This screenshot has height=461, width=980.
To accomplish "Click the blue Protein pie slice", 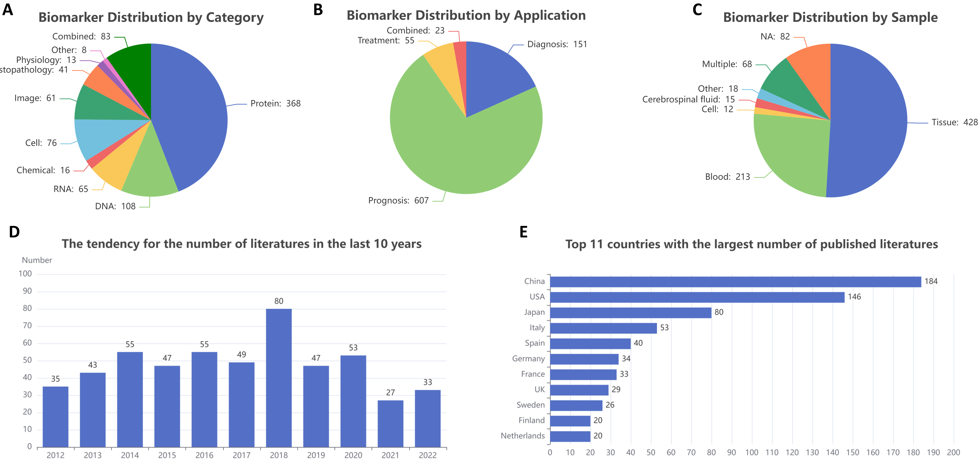I will tap(190, 114).
